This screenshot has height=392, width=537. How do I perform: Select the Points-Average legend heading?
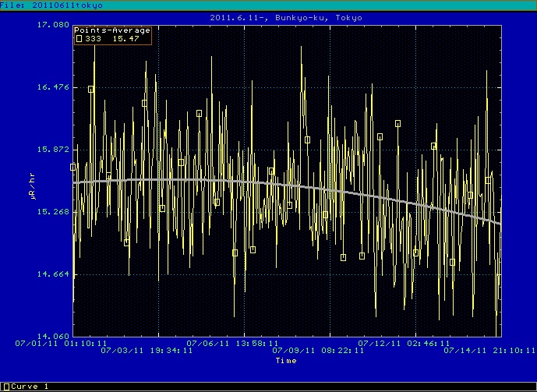112,30
